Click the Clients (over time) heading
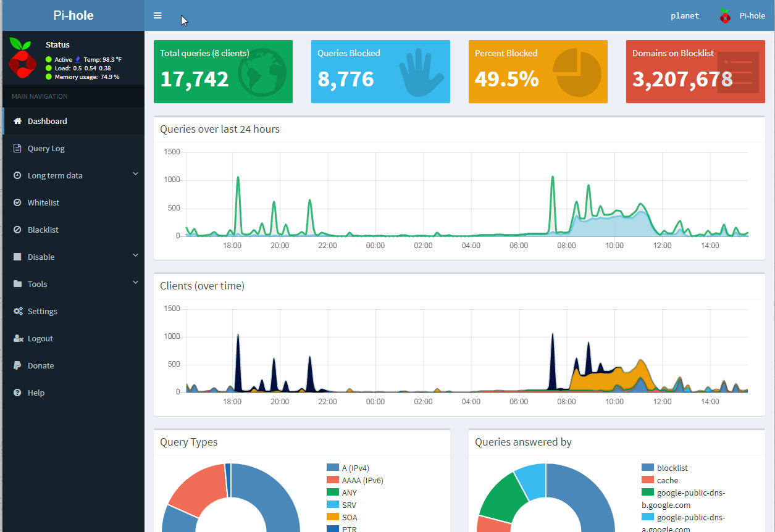The height and width of the screenshot is (532, 775). [202, 286]
